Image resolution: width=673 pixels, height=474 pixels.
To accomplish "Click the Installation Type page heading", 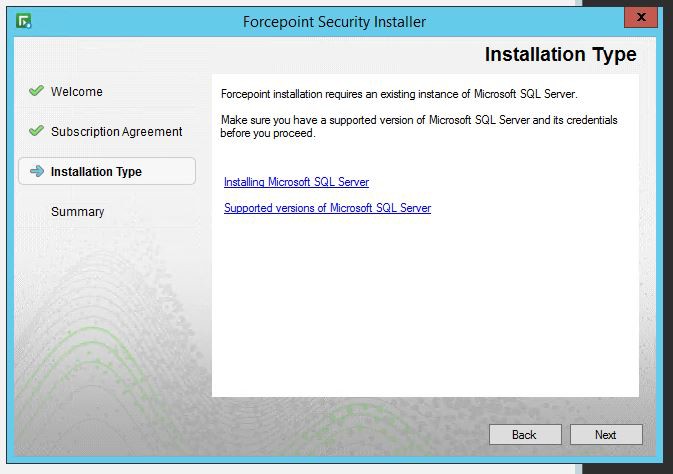I will [560, 54].
